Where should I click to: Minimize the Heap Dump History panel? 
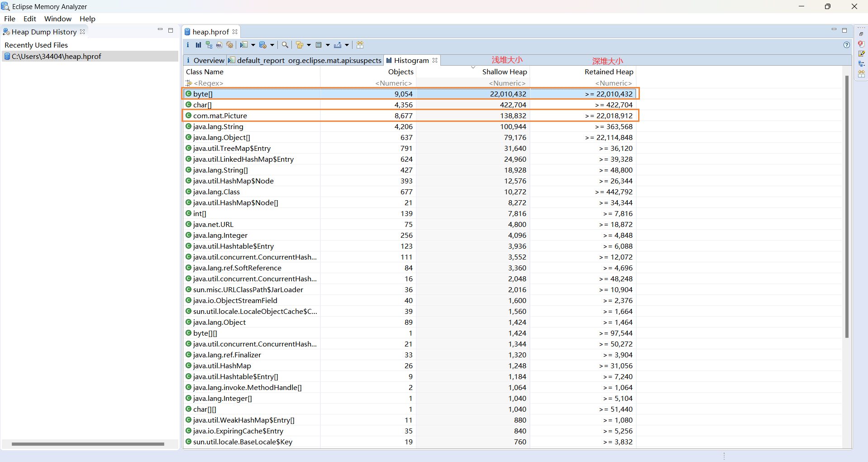(x=160, y=30)
